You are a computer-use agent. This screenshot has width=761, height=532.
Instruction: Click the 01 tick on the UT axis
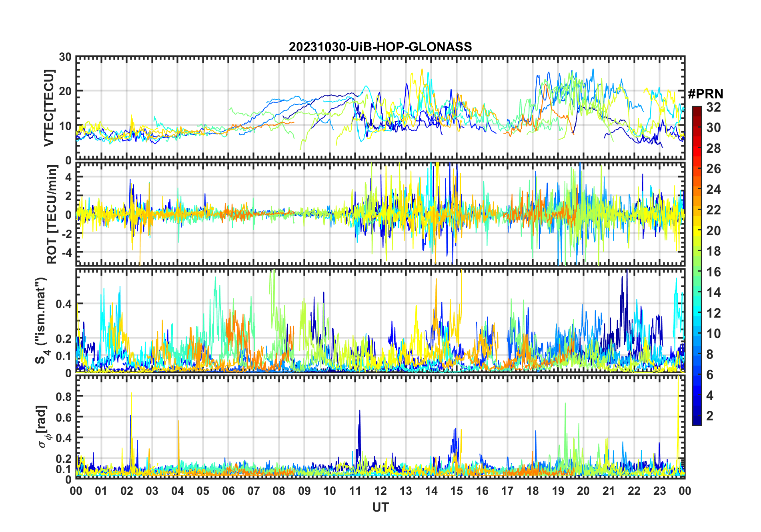(x=101, y=491)
